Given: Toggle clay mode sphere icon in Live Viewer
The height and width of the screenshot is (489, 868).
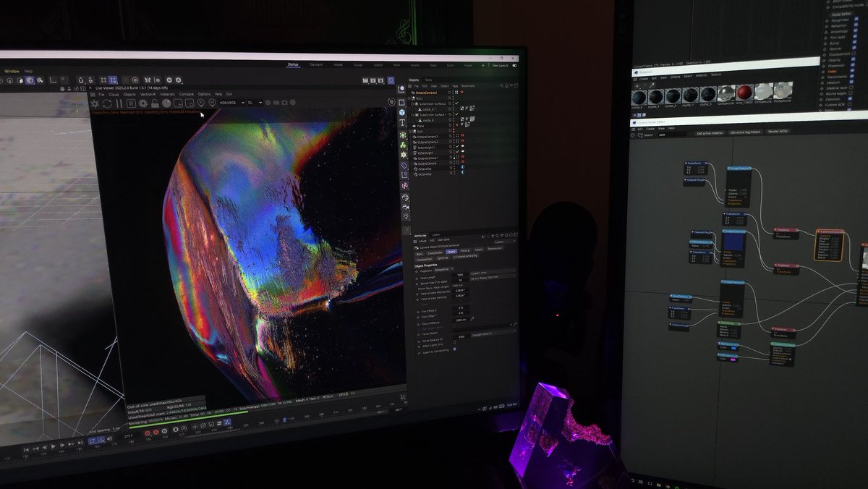Looking at the screenshot, I should tap(166, 103).
